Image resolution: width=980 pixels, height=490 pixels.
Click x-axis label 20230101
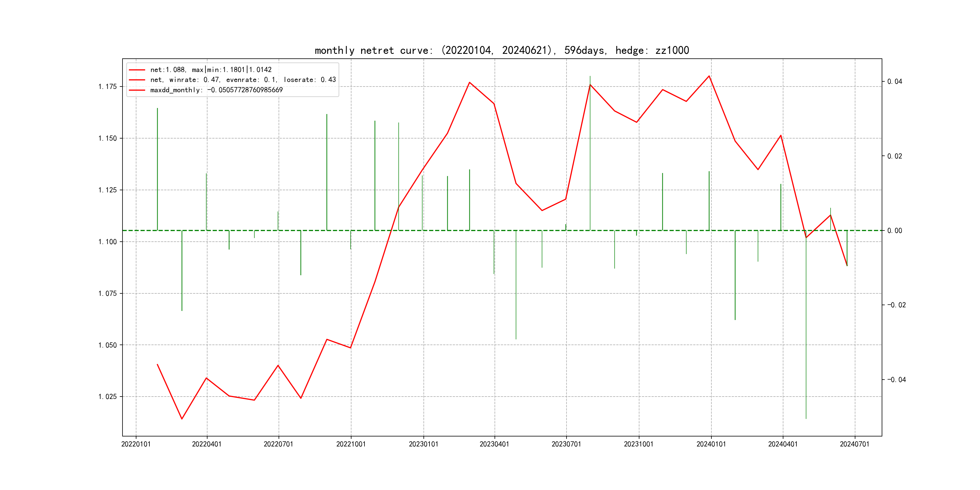[x=423, y=444]
